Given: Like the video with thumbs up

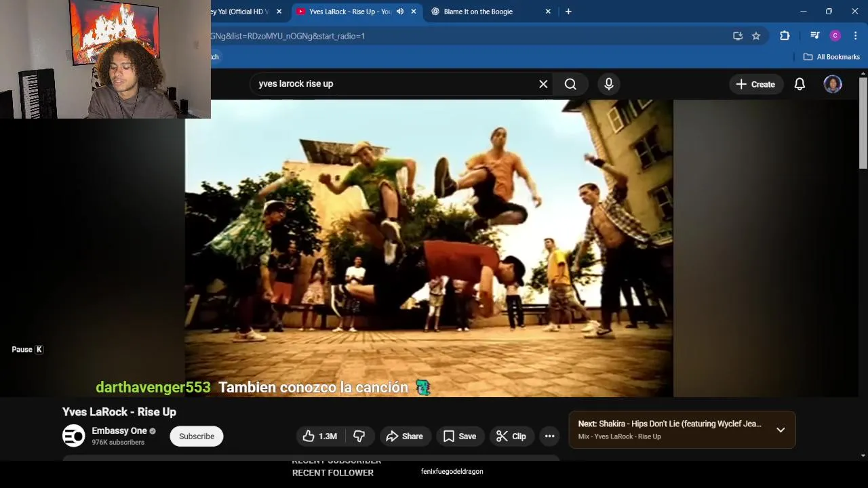Looking at the screenshot, I should 319,436.
